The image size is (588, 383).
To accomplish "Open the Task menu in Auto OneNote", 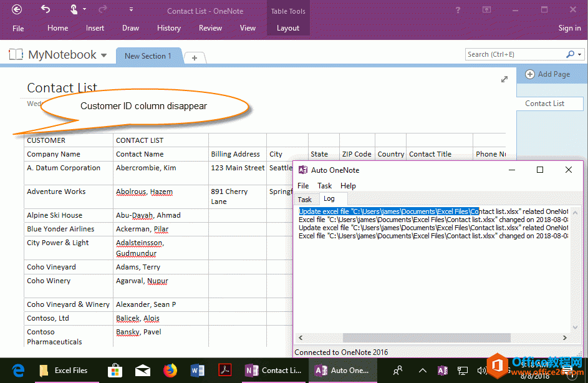I will tap(324, 185).
